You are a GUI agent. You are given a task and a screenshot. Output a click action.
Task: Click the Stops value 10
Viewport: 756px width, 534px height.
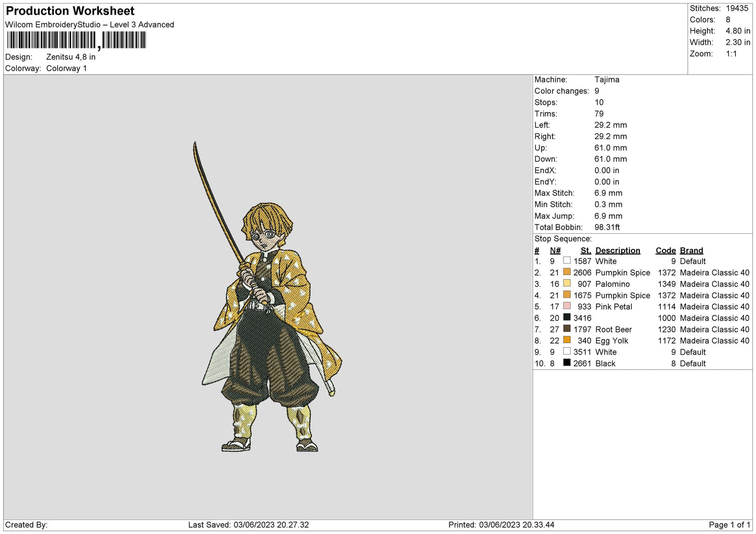[x=599, y=103]
